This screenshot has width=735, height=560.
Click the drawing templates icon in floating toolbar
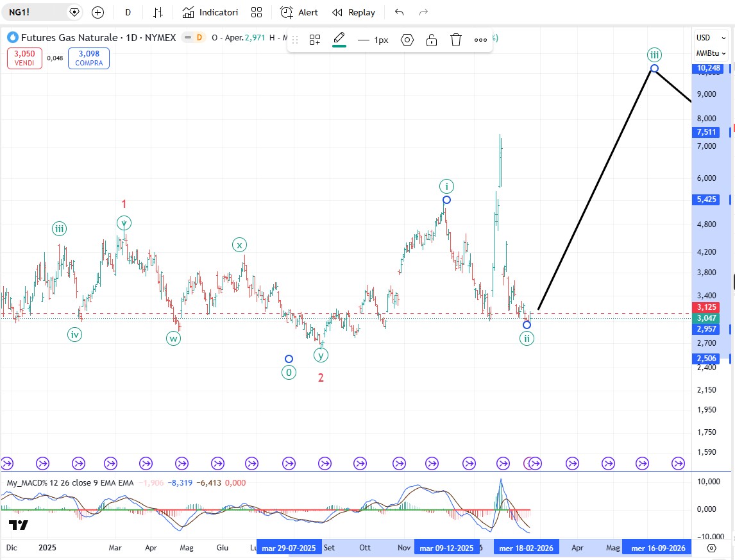[x=315, y=40]
